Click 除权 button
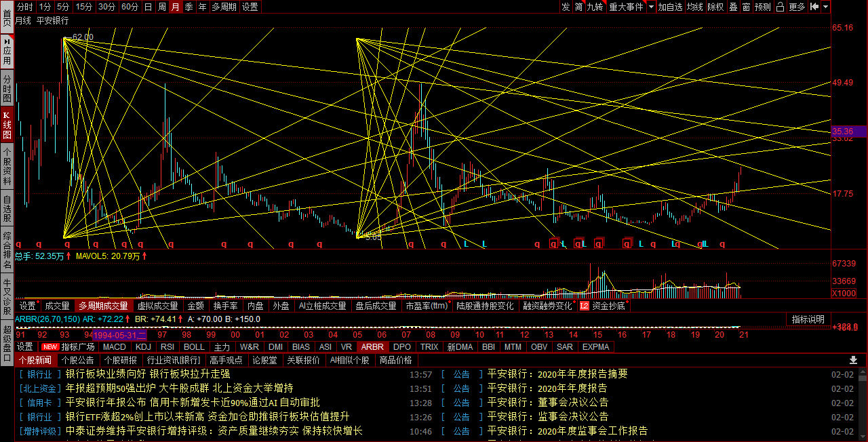The height and width of the screenshot is (442, 868). [715, 7]
